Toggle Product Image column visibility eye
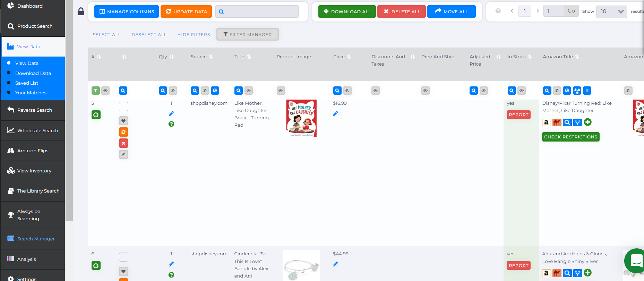Viewport: 644px width, 281px height. [281, 91]
